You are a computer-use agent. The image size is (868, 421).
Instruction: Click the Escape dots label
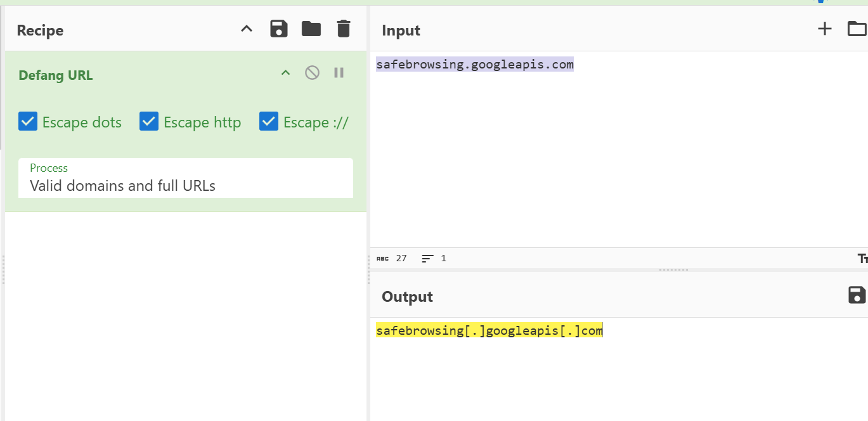(x=82, y=122)
